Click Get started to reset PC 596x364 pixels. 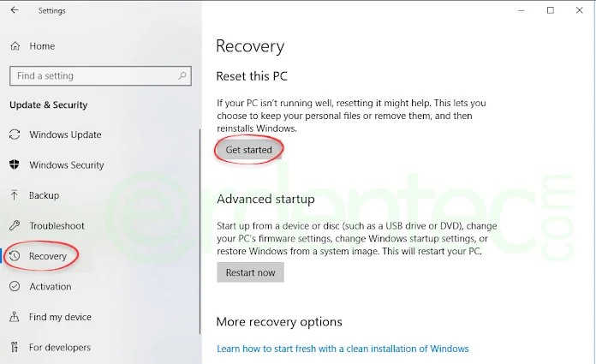click(249, 150)
